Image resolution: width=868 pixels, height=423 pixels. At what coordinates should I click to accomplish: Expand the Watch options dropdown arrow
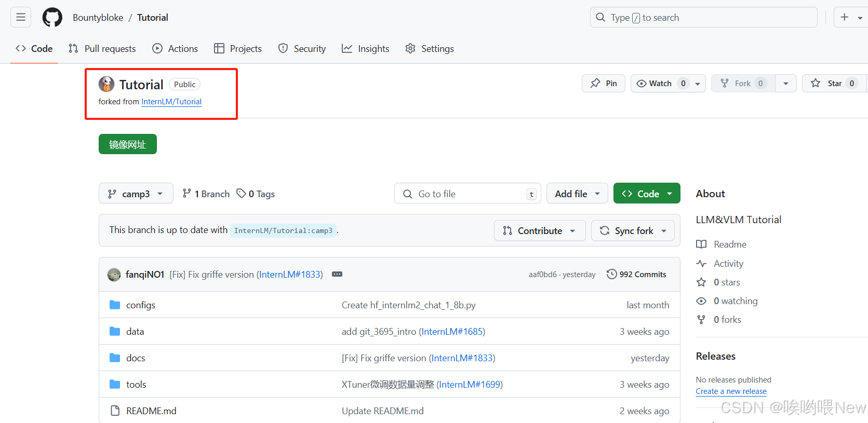(x=698, y=84)
